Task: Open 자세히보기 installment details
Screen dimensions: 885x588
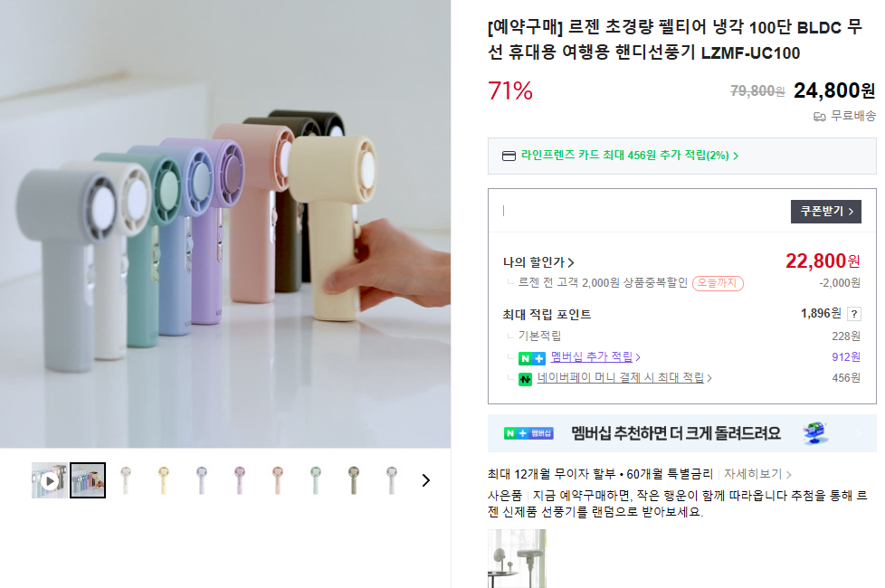Action: coord(757,474)
